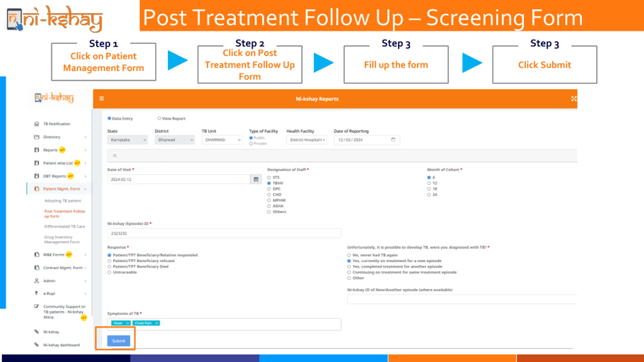Select Untraceable response option
Screen dimensions: 644x362
click(x=109, y=273)
